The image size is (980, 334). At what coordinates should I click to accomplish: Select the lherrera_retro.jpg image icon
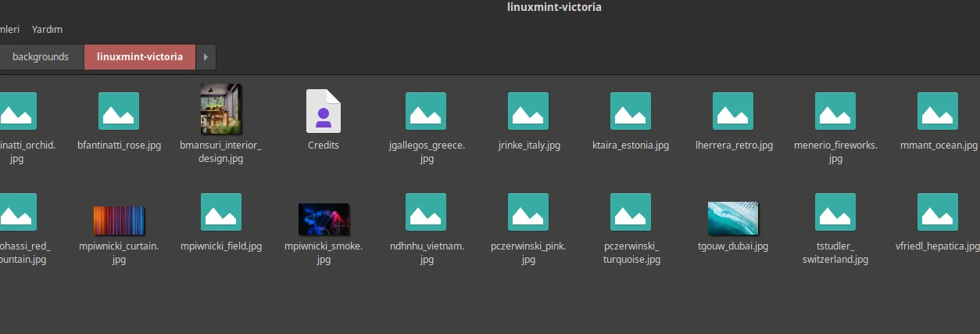coord(733,111)
